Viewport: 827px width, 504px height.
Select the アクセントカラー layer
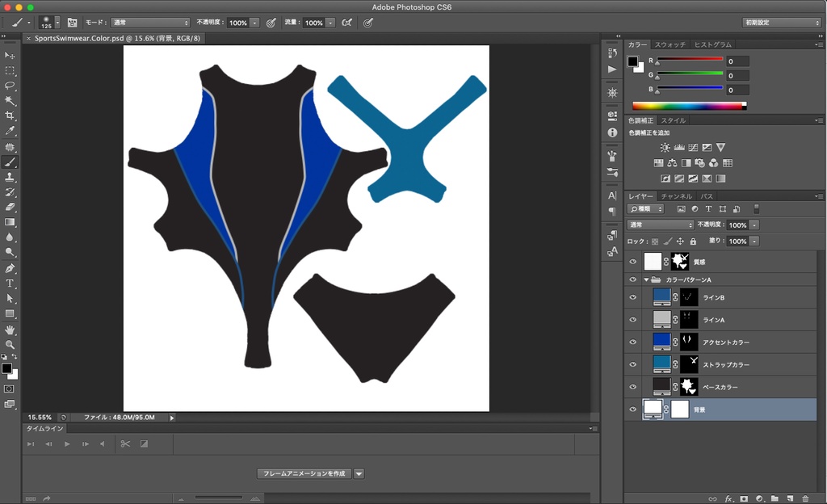[x=727, y=342]
